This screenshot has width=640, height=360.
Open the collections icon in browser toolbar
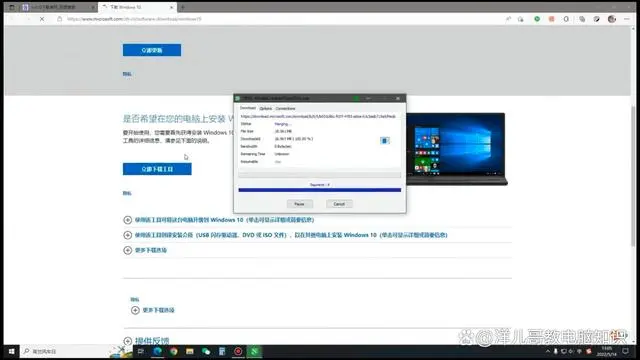pos(582,19)
